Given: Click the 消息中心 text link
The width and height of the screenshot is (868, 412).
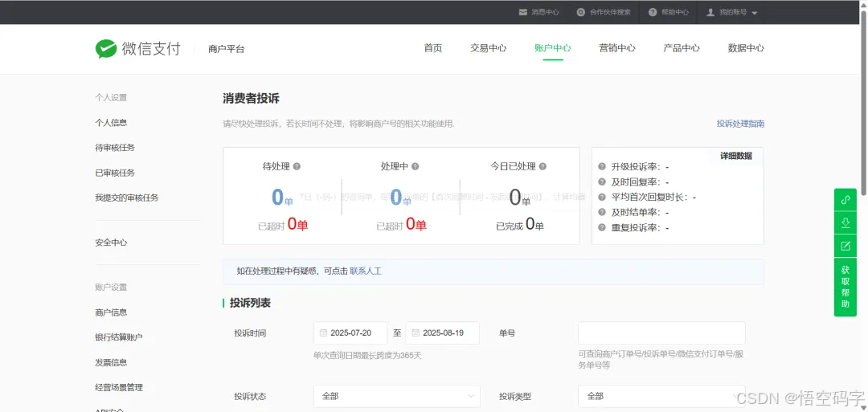Looking at the screenshot, I should click(545, 12).
